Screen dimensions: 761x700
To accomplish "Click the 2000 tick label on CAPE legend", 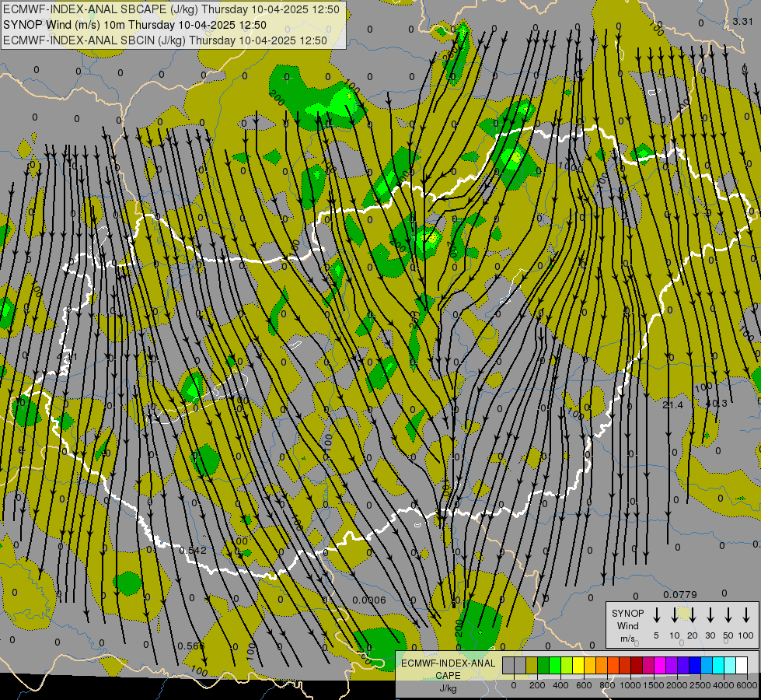I will coord(677,685).
